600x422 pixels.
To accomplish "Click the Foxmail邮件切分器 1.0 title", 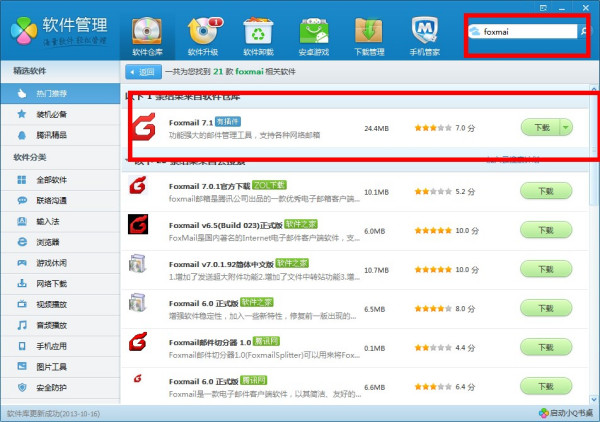I will [x=210, y=342].
